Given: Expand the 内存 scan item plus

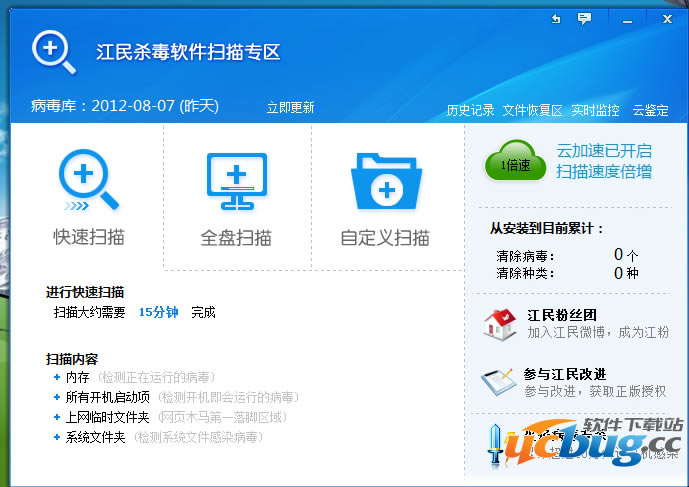Looking at the screenshot, I should [57, 377].
